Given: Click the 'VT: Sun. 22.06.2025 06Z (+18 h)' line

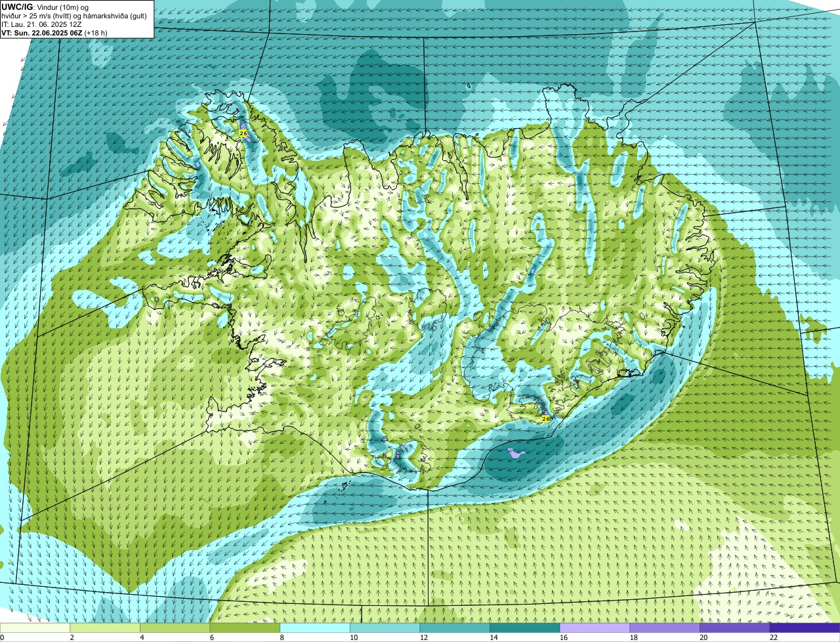Looking at the screenshot, I should pyautogui.click(x=54, y=32).
